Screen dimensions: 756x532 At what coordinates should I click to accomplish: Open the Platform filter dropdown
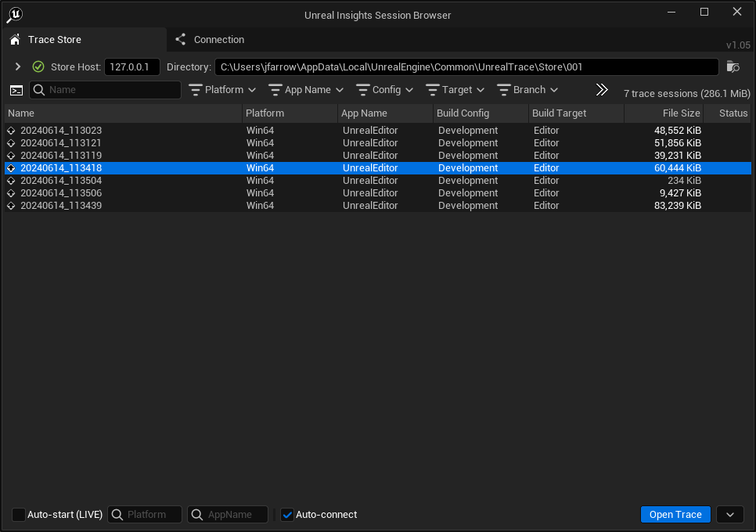tap(222, 90)
